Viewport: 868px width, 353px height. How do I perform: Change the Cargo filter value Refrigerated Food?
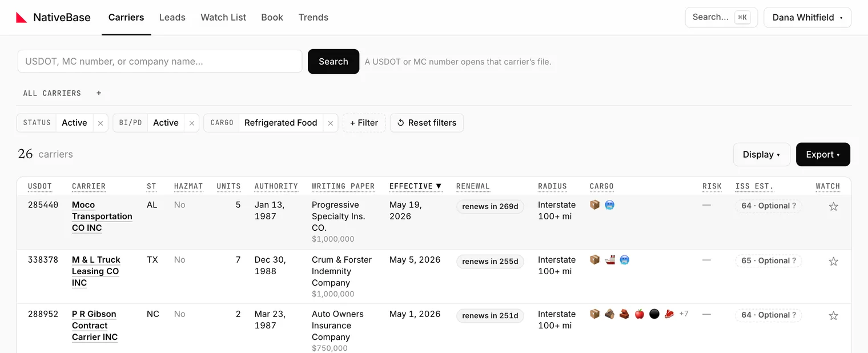click(x=280, y=123)
